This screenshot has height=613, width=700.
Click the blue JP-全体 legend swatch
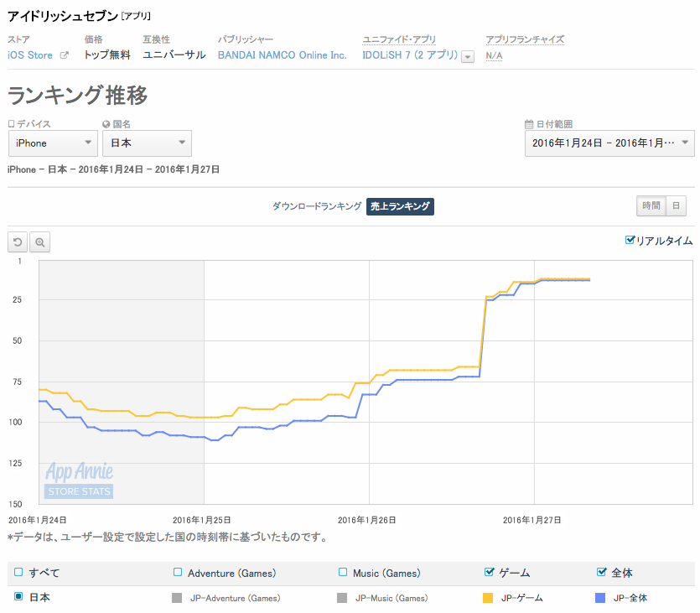[600, 598]
